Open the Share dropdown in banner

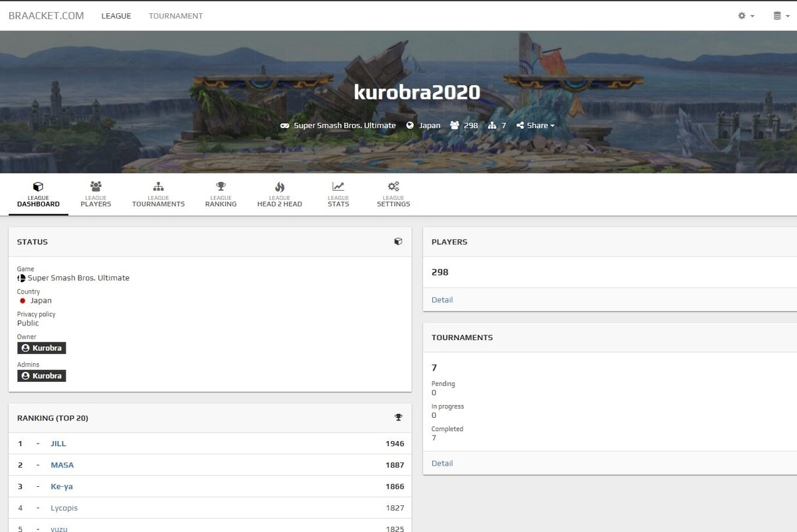click(535, 126)
